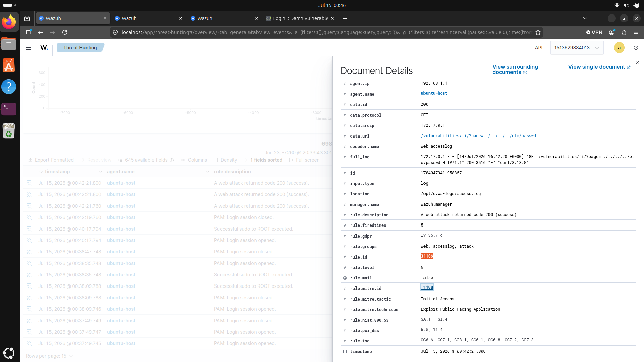The width and height of the screenshot is (644, 362).
Task: Open the 1 fields sorted menu
Action: 263,160
